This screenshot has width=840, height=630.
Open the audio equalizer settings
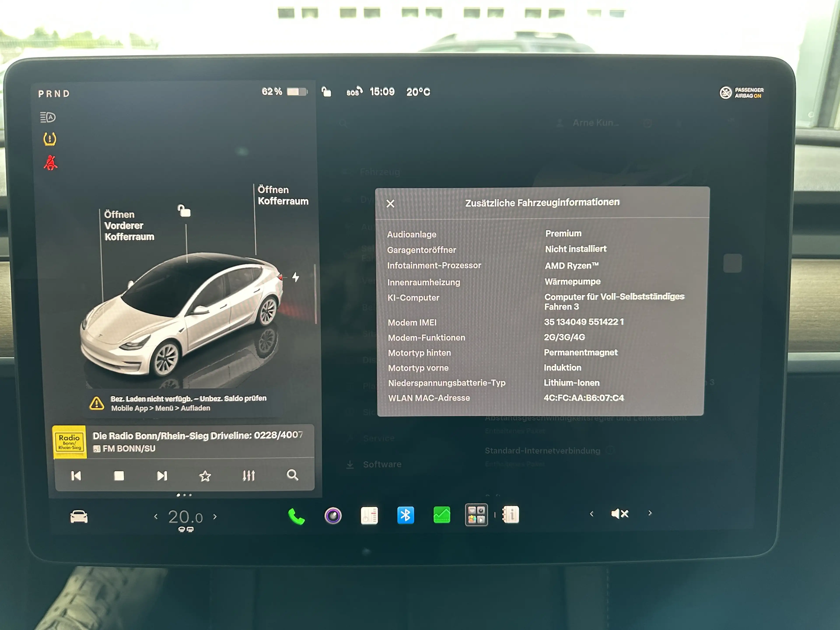(249, 475)
